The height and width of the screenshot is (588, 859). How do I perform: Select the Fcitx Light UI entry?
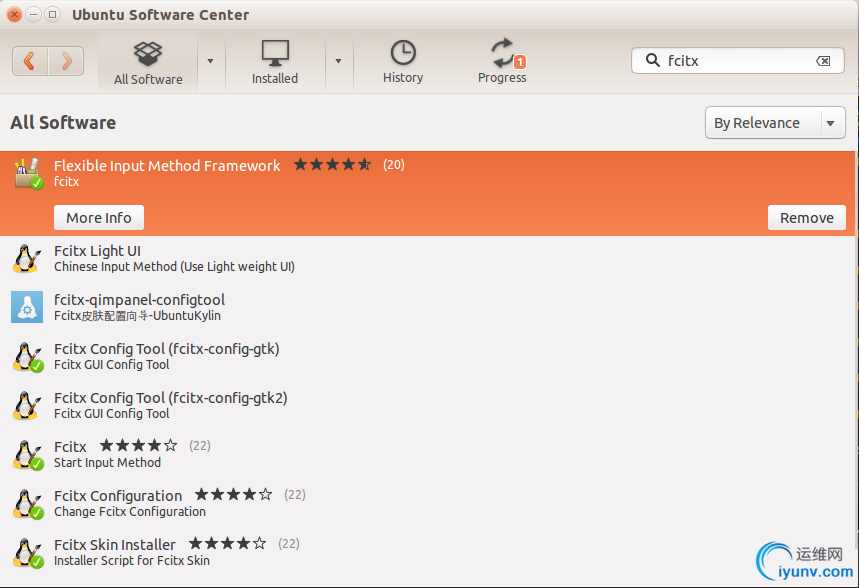click(427, 259)
